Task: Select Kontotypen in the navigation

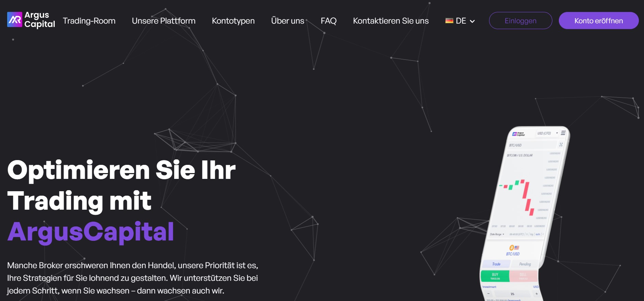Action: click(233, 21)
